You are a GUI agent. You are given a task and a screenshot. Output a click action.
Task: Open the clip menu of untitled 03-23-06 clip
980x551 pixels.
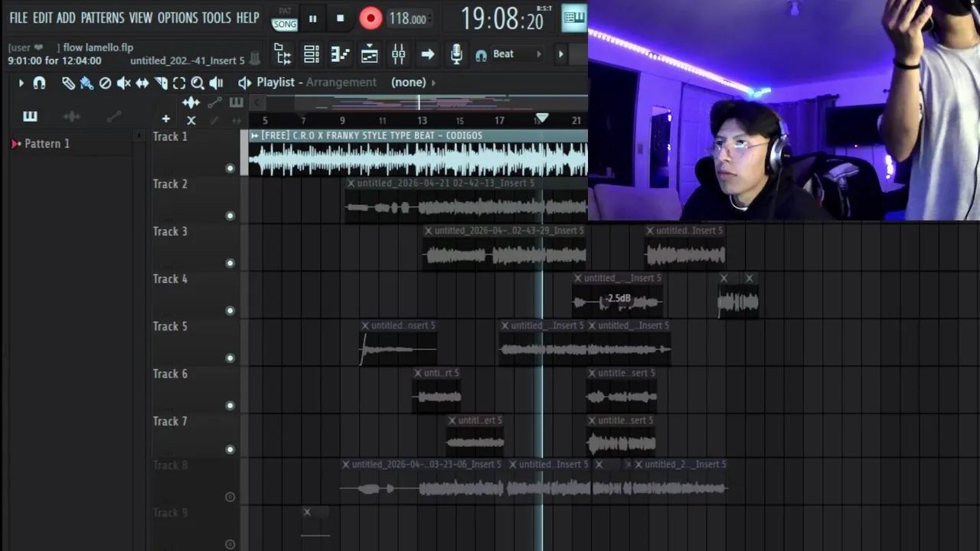point(345,465)
